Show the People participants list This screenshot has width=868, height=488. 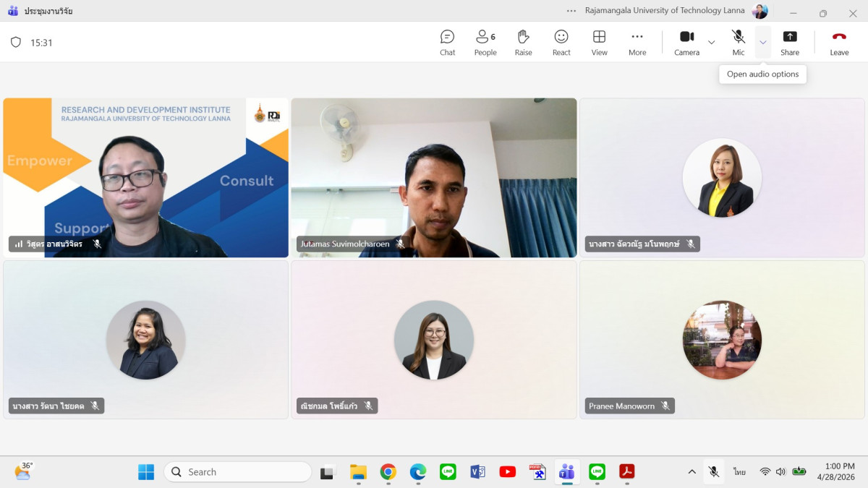(485, 42)
